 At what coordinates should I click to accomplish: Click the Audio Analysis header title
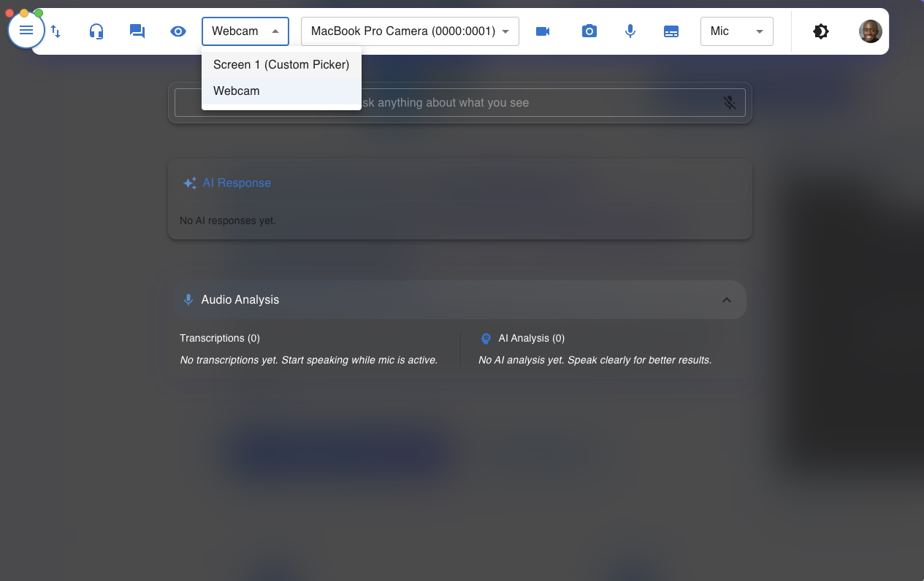pyautogui.click(x=240, y=300)
